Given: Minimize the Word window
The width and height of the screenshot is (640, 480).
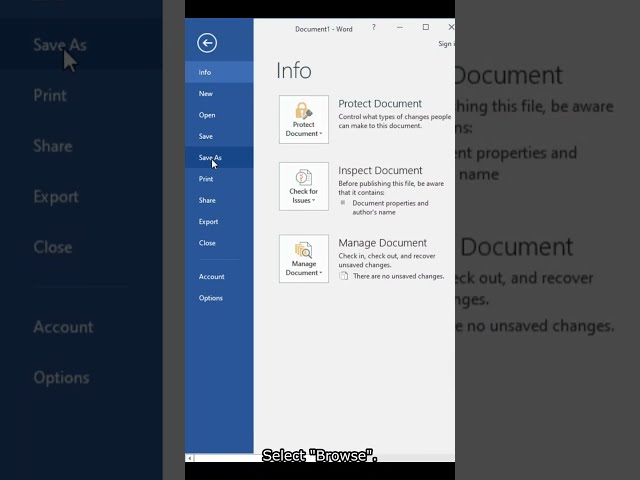Looking at the screenshot, I should coord(400,27).
